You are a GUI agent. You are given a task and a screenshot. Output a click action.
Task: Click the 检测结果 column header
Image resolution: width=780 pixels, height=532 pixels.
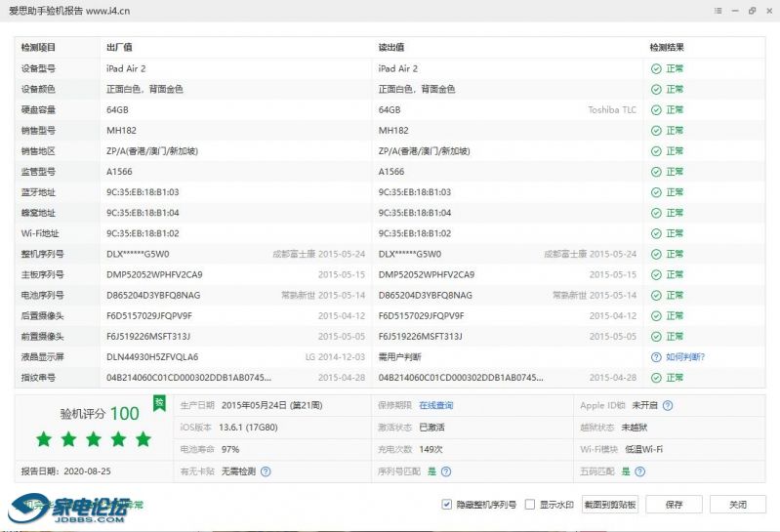click(667, 48)
